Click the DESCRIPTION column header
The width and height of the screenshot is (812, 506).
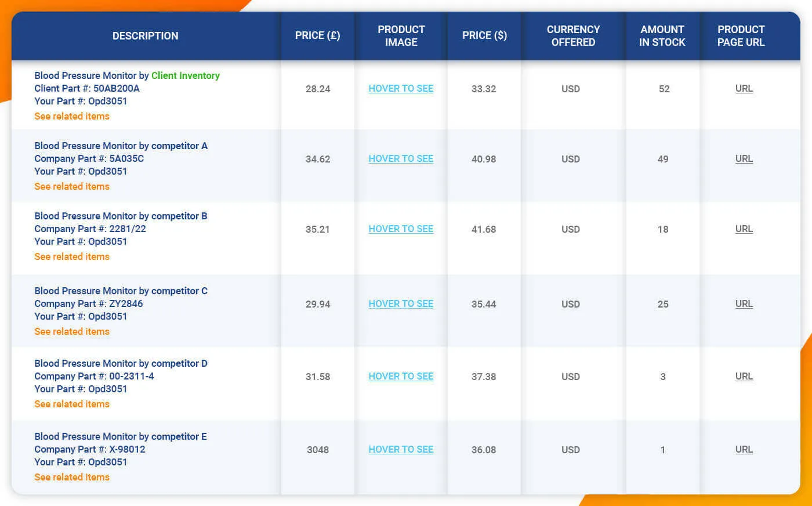(145, 35)
